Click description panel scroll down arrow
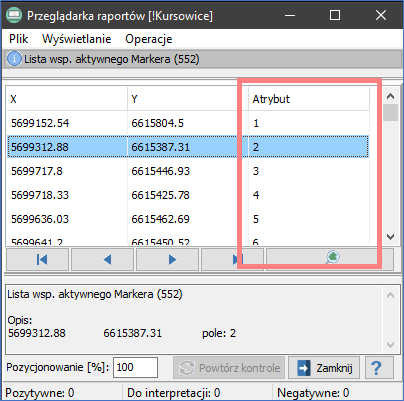 (x=390, y=344)
